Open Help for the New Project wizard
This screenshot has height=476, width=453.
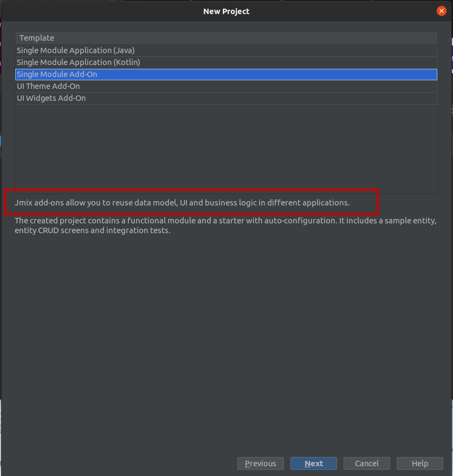click(x=420, y=464)
